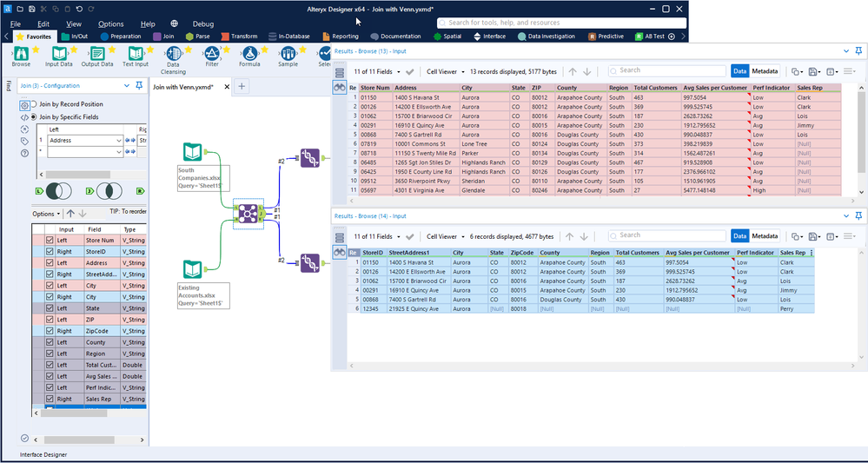The height and width of the screenshot is (463, 868).
Task: Select the Output Data tool
Action: tap(96, 57)
